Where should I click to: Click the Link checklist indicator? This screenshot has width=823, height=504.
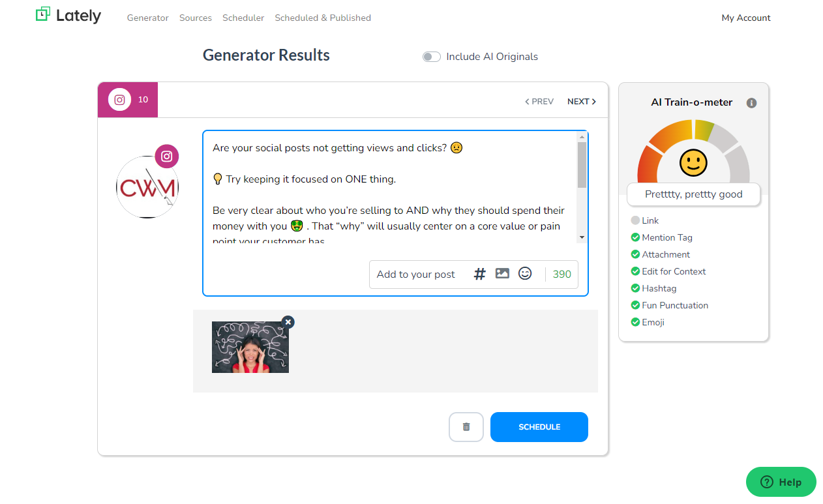[635, 220]
